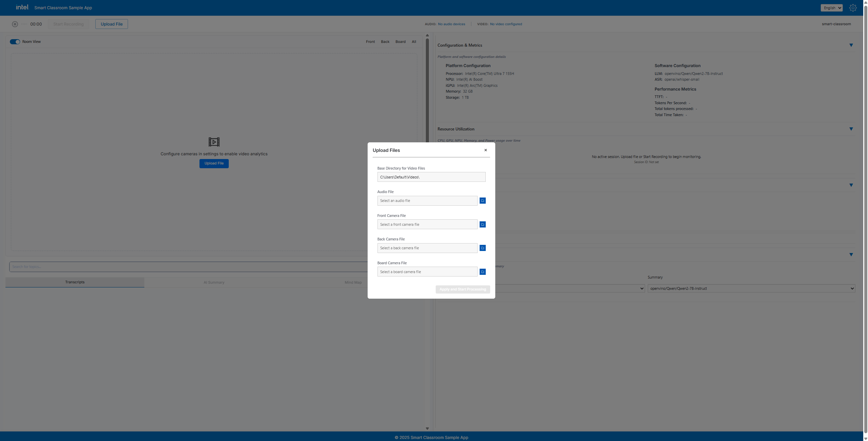Close the Upload Files dialog

485,150
